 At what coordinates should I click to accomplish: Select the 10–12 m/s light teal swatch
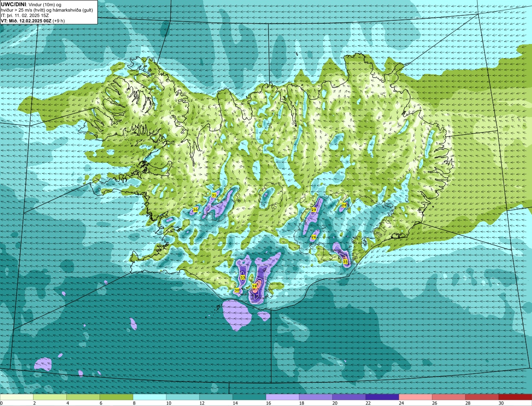click(183, 397)
